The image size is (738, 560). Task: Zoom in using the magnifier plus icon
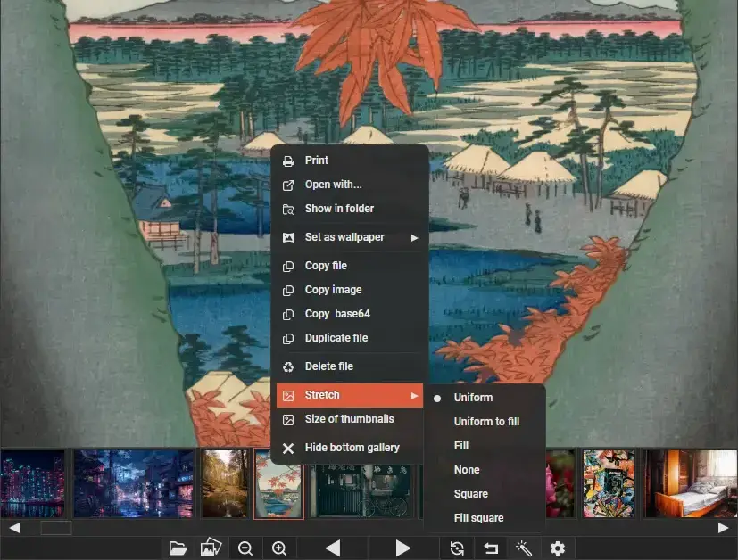279,548
